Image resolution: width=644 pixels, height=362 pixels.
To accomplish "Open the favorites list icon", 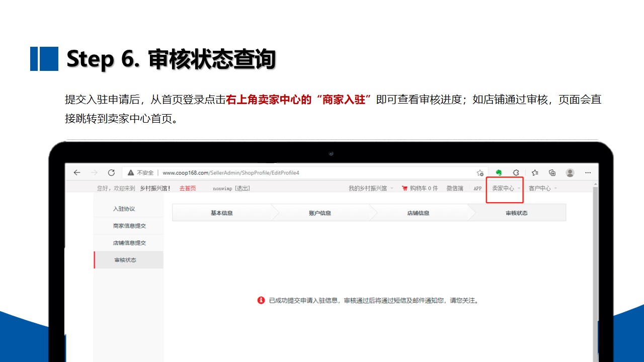I will point(535,172).
